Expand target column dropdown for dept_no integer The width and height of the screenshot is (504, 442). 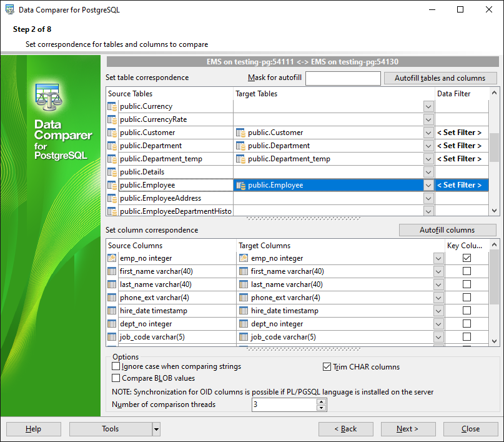438,324
